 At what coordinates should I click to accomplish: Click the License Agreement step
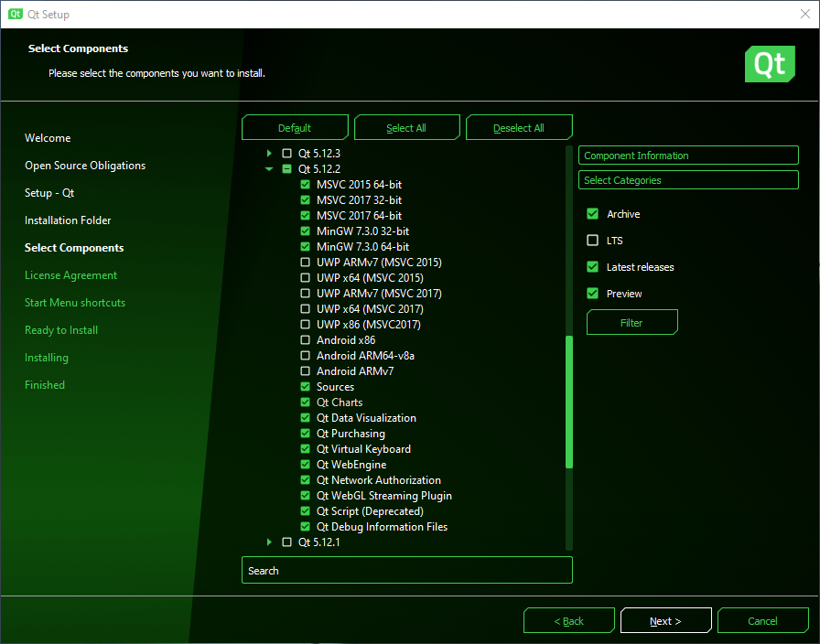click(70, 275)
